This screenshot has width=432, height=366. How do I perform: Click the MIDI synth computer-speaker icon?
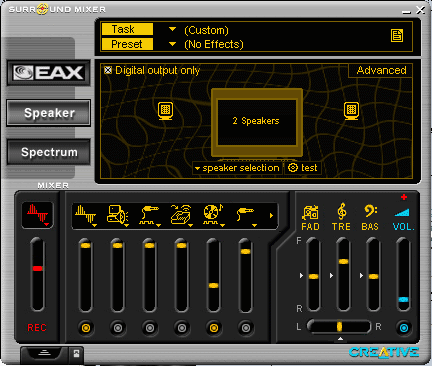pyautogui.click(x=117, y=214)
